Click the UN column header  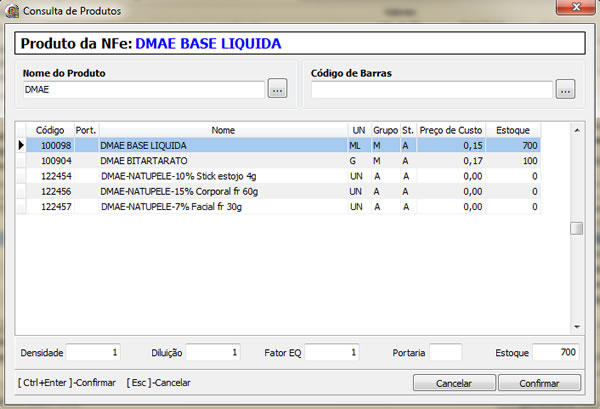(359, 130)
